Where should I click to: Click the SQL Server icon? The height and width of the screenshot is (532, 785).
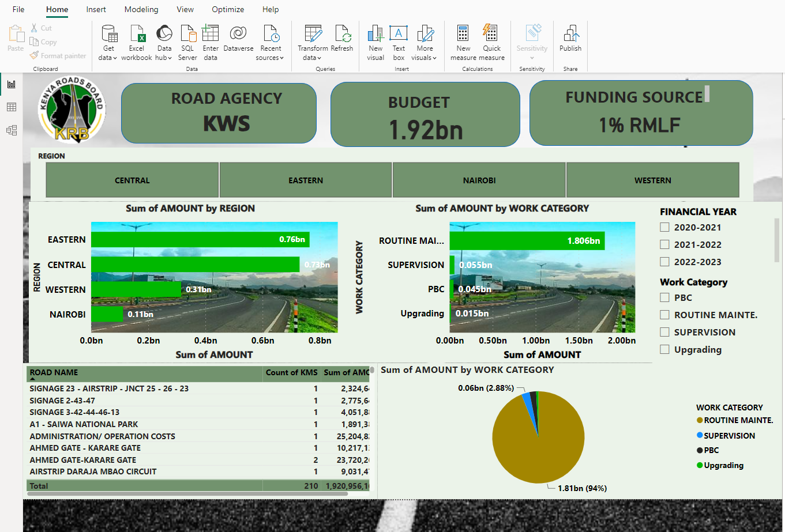click(187, 35)
